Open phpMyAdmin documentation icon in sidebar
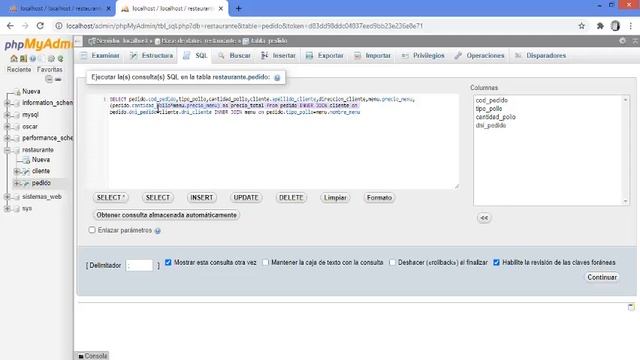This screenshot has height=360, width=640. point(33,59)
